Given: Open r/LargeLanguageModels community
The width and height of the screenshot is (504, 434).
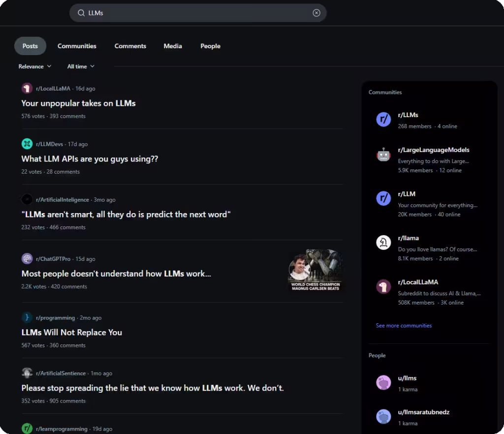Looking at the screenshot, I should point(434,150).
